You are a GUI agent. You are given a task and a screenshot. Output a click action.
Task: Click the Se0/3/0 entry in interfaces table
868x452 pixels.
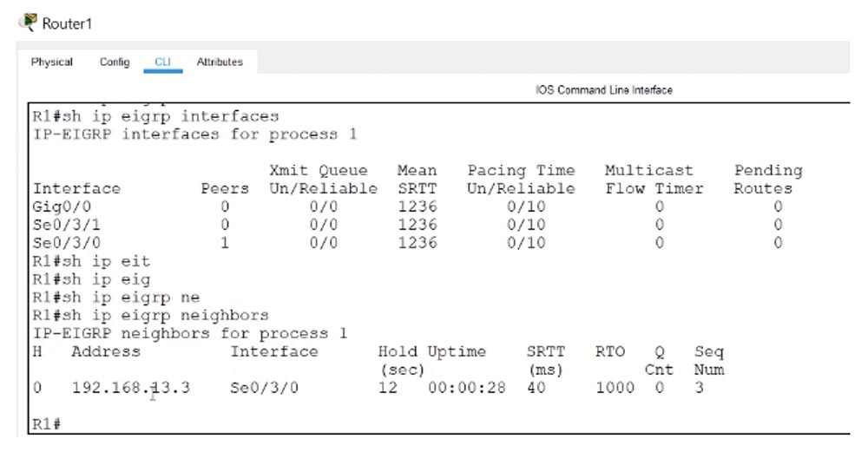click(67, 243)
